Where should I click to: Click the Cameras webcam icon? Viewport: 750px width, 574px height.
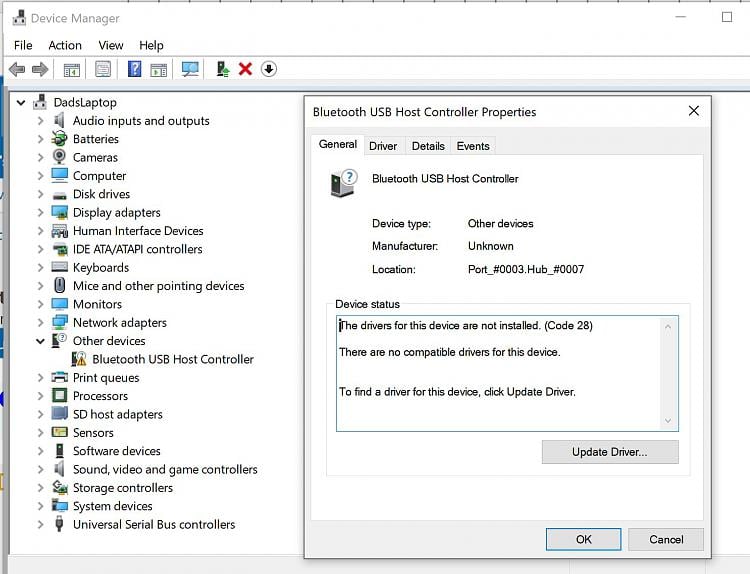point(59,157)
